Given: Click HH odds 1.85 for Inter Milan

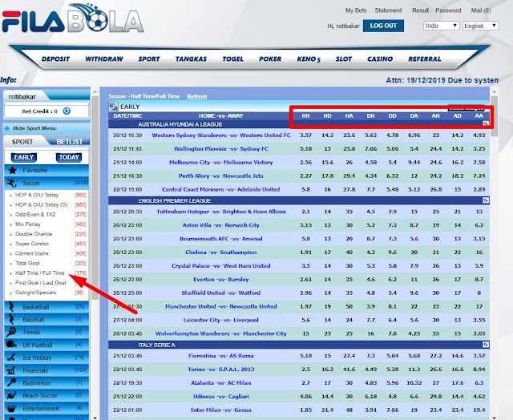Looking at the screenshot, I should click(305, 410).
